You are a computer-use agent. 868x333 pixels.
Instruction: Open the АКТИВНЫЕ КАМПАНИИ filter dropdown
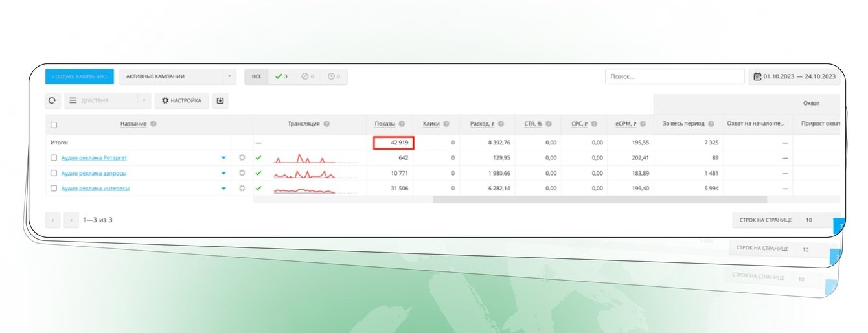pos(178,76)
